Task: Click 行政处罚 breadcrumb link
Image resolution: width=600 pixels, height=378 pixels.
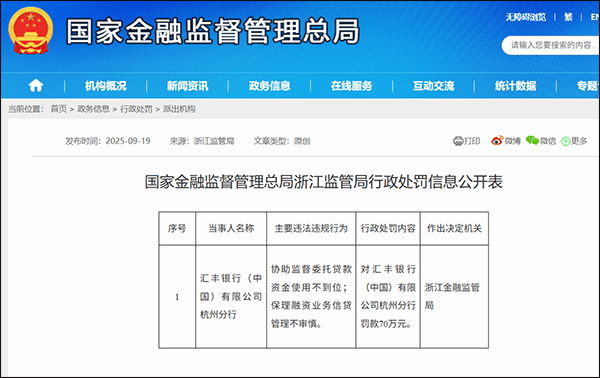Action: pos(136,109)
